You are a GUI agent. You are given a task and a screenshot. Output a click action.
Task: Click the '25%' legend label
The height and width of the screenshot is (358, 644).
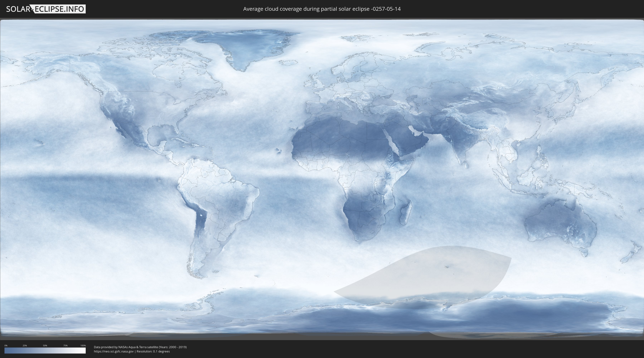click(x=25, y=345)
